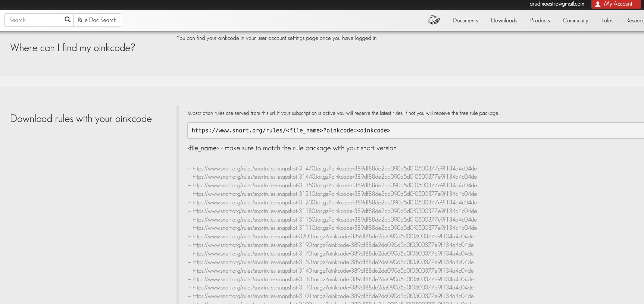Open the snortrules-snapshot-3170 download link

coord(333,254)
